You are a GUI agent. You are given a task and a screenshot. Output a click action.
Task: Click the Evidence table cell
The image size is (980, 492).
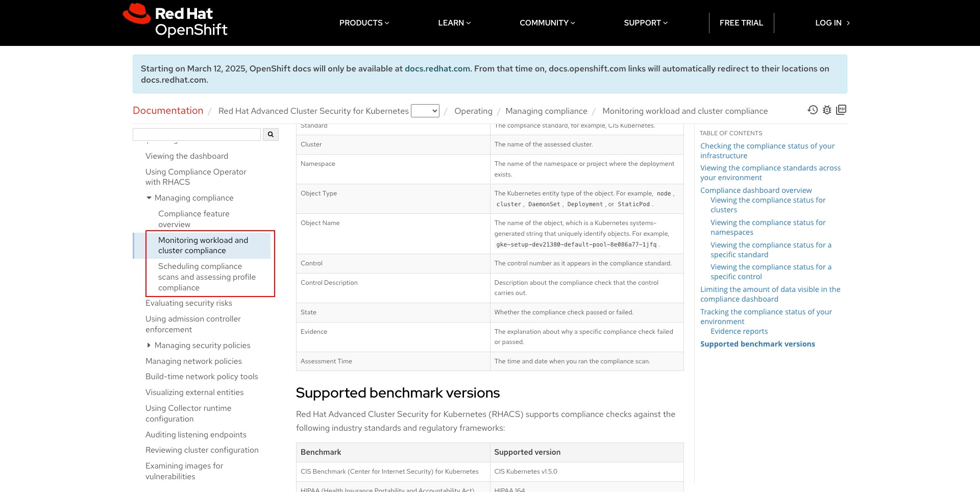click(393, 337)
